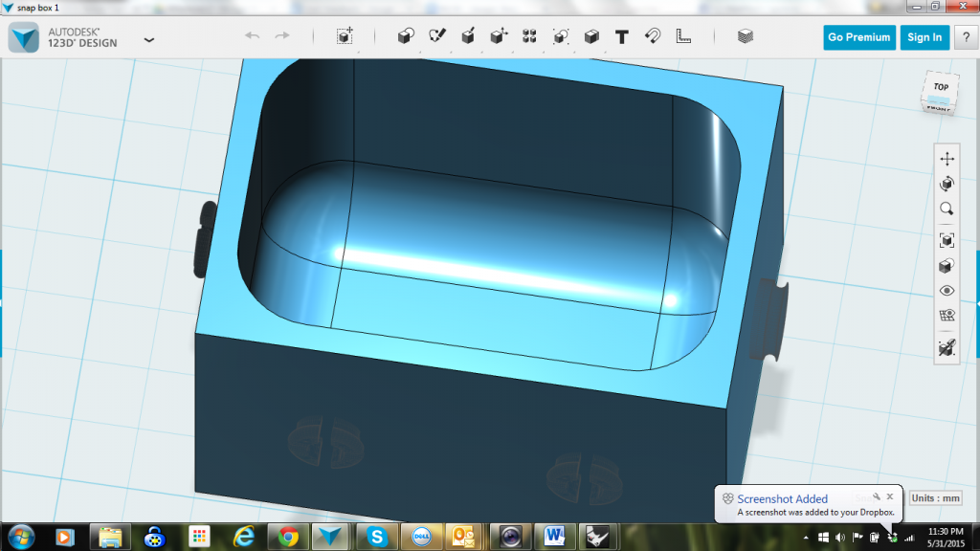Open the Primitives shapes tool
This screenshot has height=551, width=980.
(x=406, y=36)
